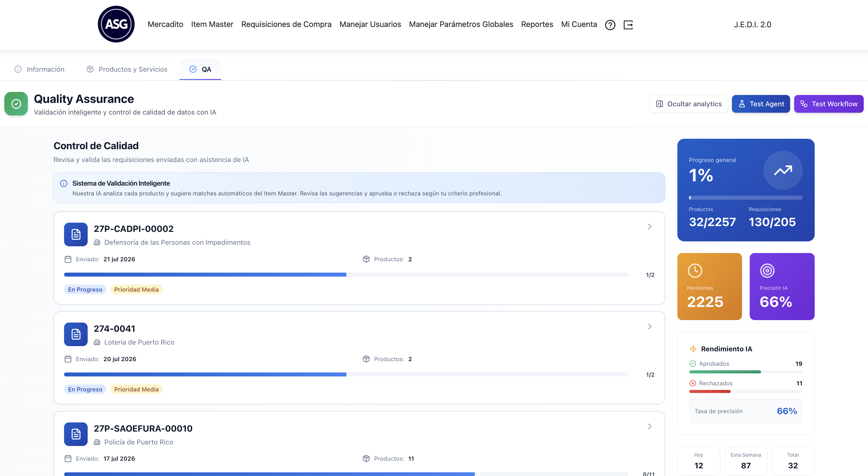The image size is (868, 476).
Task: Click package icon beside Productos: 11
Action: click(x=366, y=459)
